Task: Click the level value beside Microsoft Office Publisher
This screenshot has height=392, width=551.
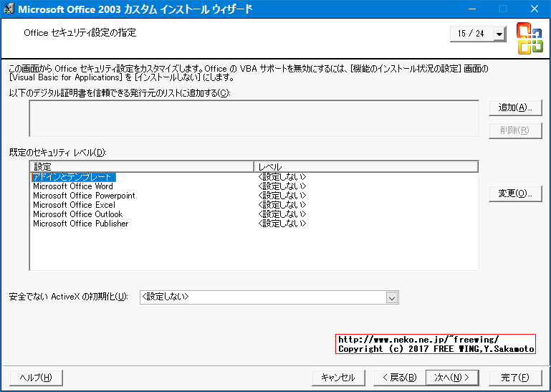Action: (282, 224)
